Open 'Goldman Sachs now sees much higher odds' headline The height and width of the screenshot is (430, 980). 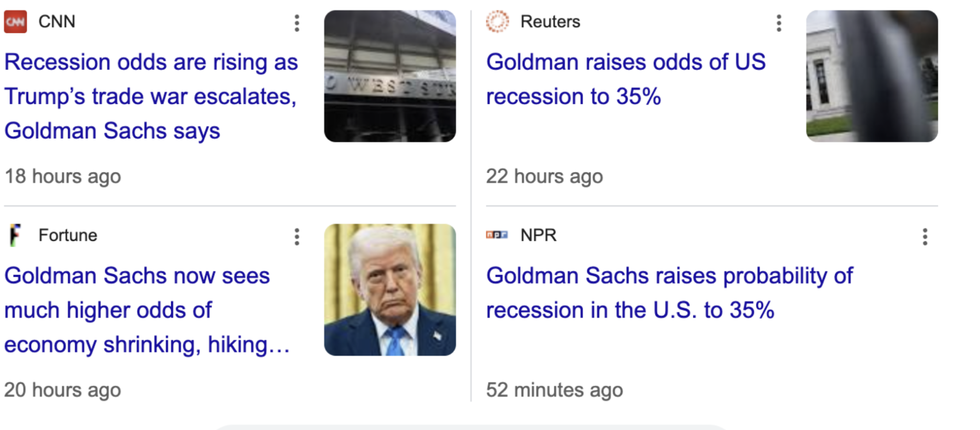tap(147, 310)
